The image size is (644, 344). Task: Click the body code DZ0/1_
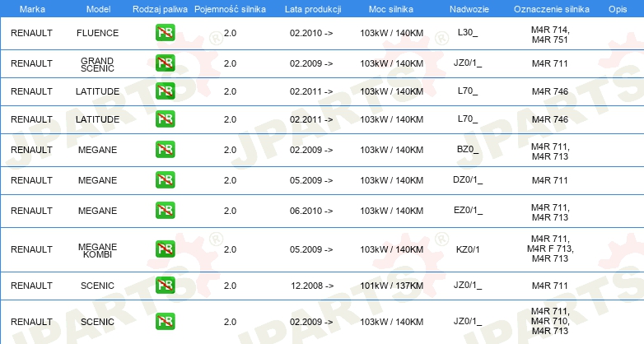click(468, 179)
